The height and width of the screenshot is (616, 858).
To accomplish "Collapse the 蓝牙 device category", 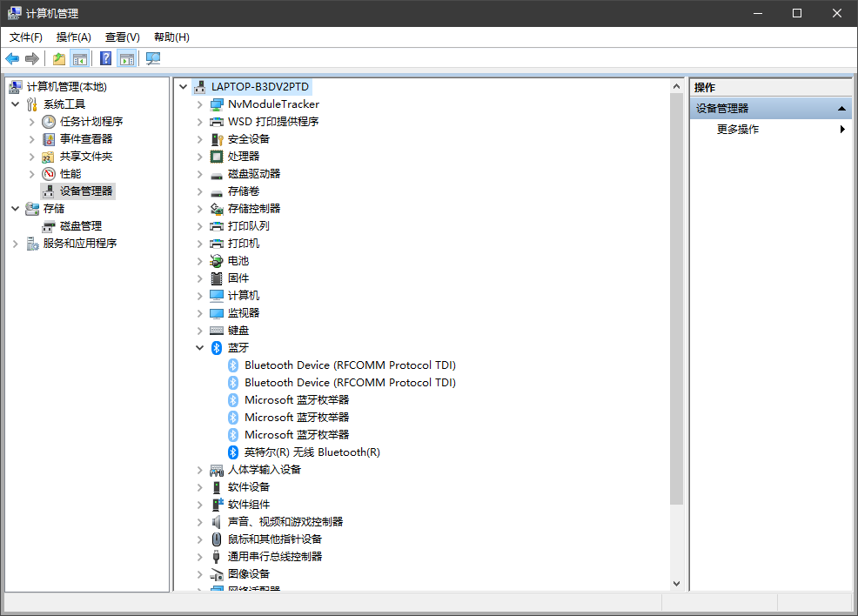I will (200, 348).
